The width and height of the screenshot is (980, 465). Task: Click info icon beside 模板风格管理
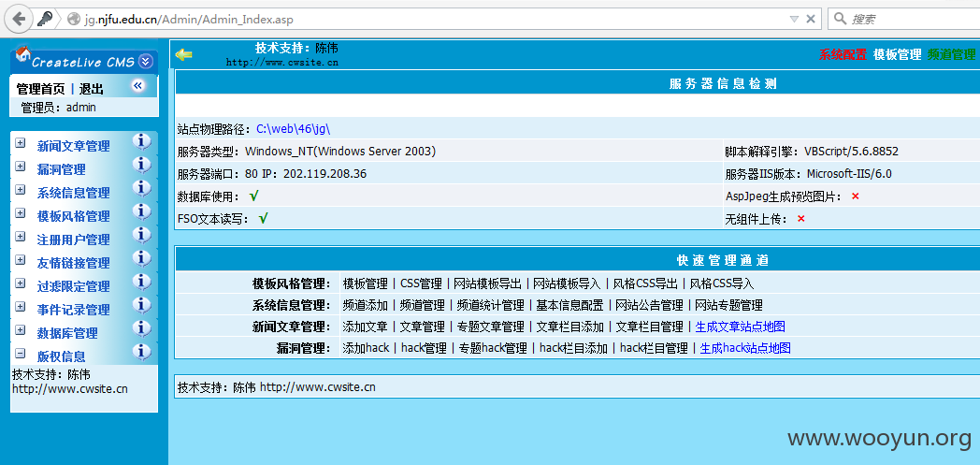click(x=142, y=211)
